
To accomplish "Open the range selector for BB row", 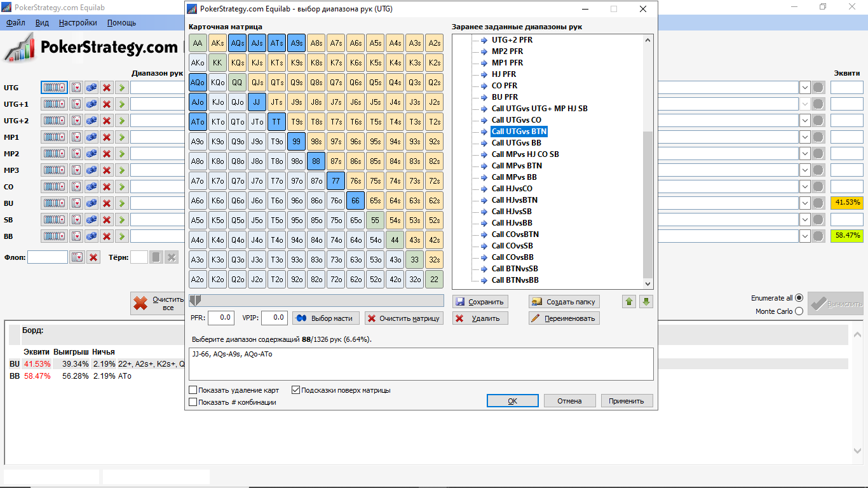I will (x=54, y=236).
